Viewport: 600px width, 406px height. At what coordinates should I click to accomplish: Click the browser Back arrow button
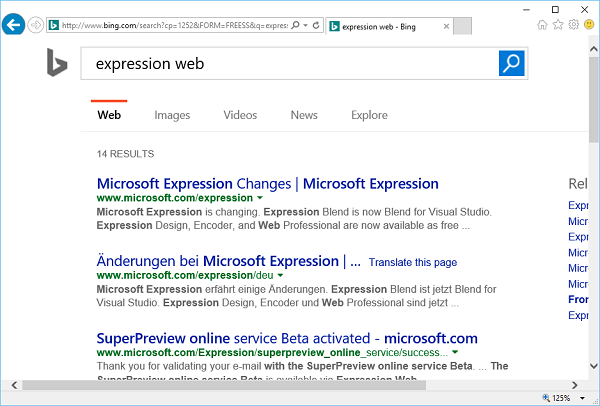pyautogui.click(x=14, y=24)
